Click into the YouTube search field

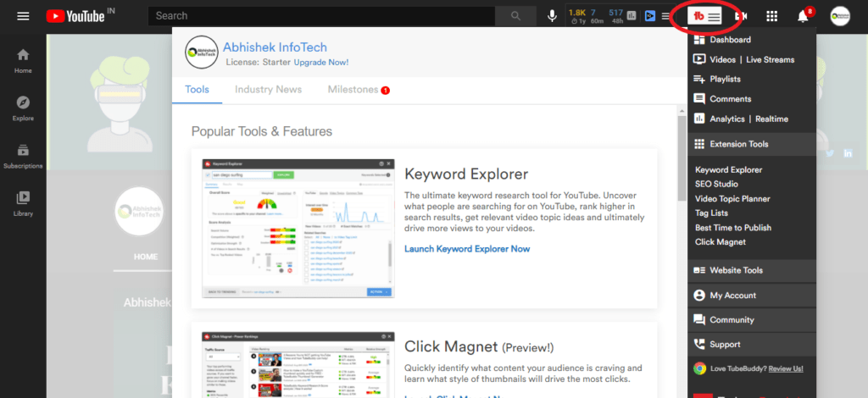pyautogui.click(x=321, y=16)
